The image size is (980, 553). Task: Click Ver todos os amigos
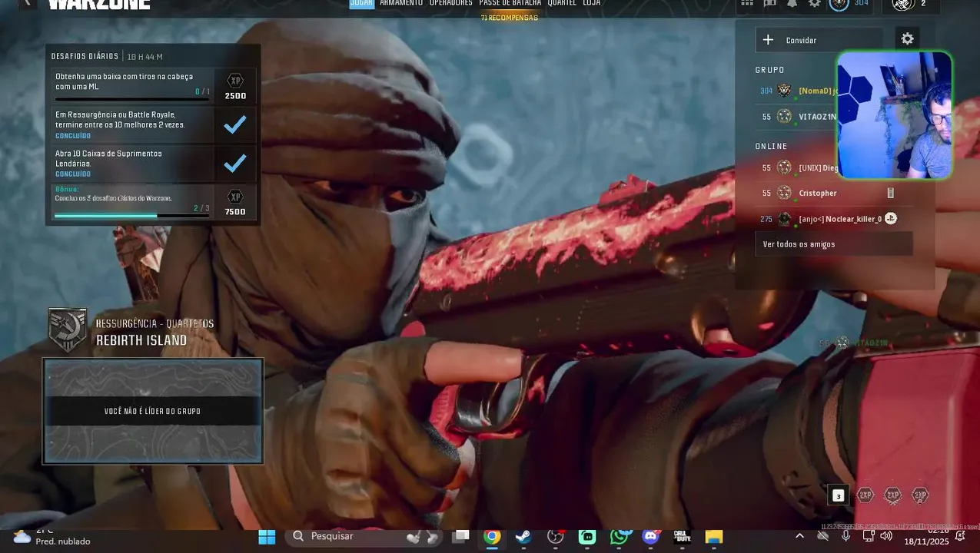pyautogui.click(x=834, y=244)
